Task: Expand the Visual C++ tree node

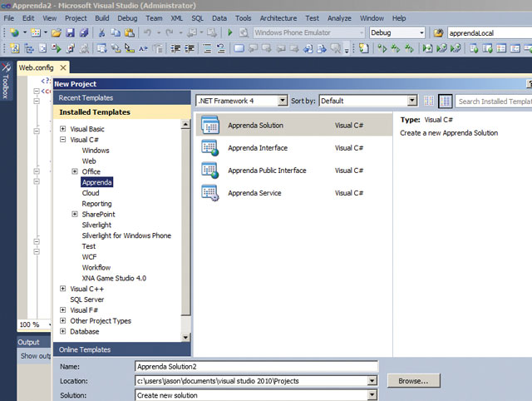Action: point(63,289)
